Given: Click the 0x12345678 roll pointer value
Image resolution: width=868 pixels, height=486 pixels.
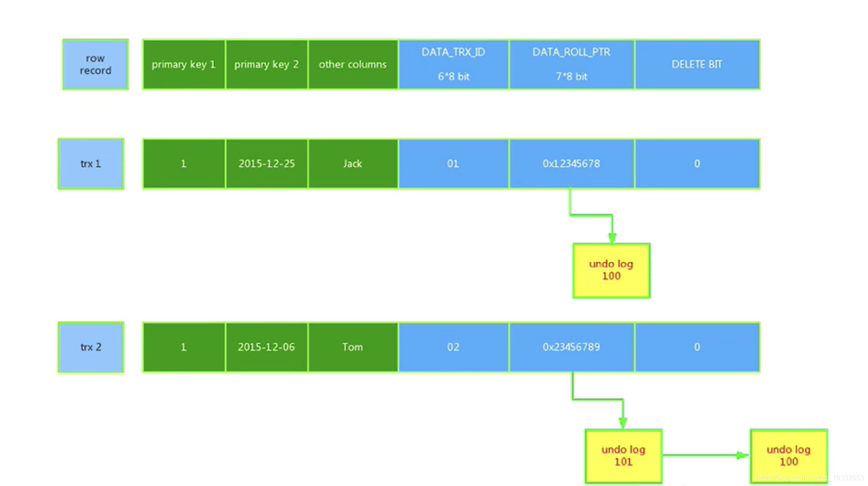Looking at the screenshot, I should pos(571,163).
